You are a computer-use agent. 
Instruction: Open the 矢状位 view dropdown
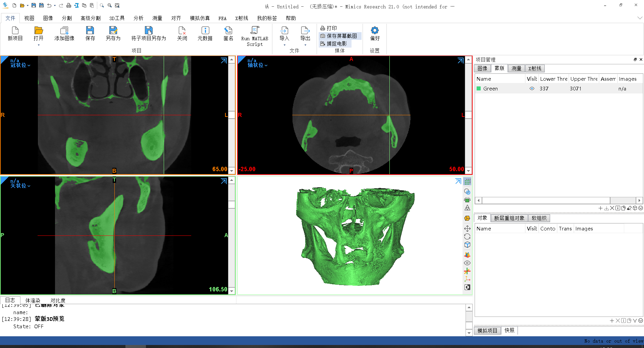coord(20,186)
